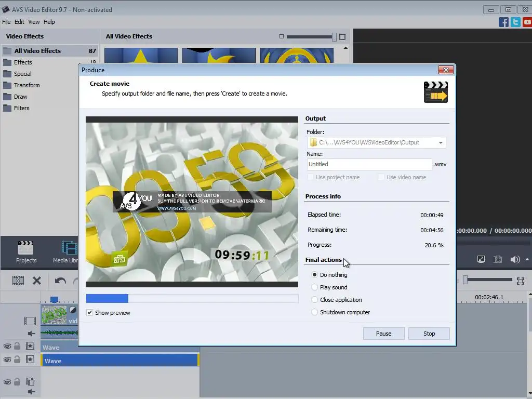This screenshot has height=399, width=532.
Task: Click the video clip thumbnail on timeline
Action: pyautogui.click(x=54, y=315)
